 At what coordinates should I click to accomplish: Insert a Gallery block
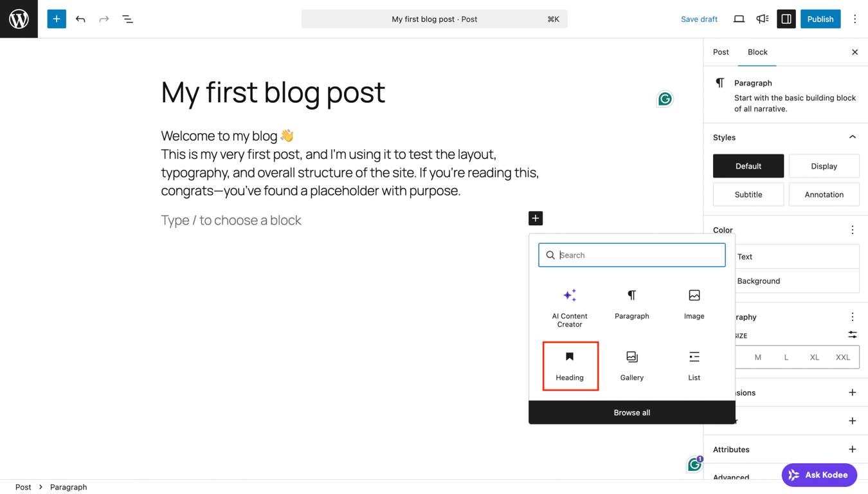[631, 365]
